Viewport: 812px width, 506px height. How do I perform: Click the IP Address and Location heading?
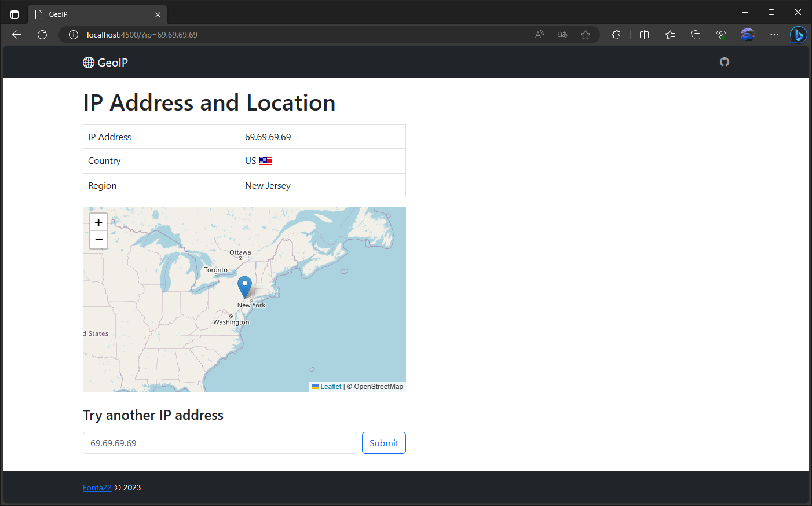(209, 102)
